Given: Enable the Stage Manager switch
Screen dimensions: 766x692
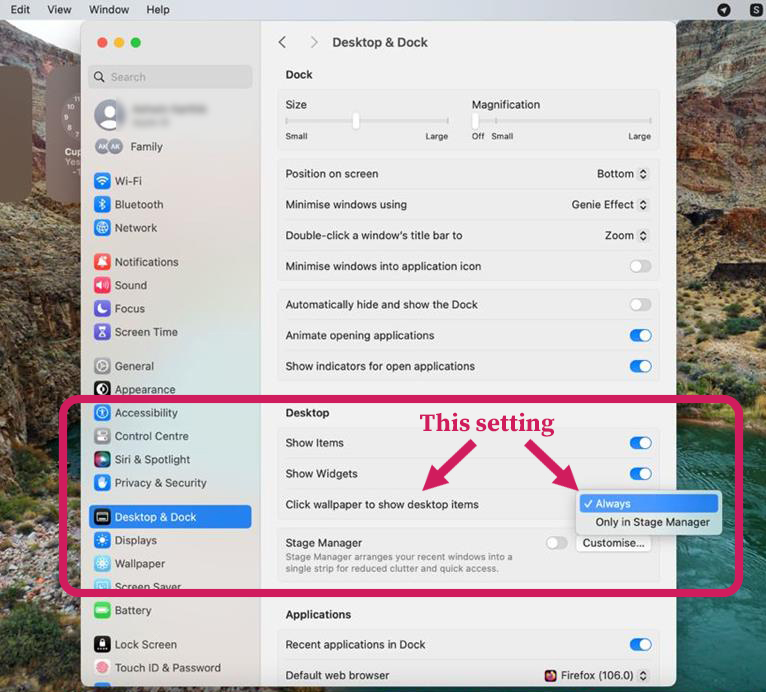Looking at the screenshot, I should (556, 543).
